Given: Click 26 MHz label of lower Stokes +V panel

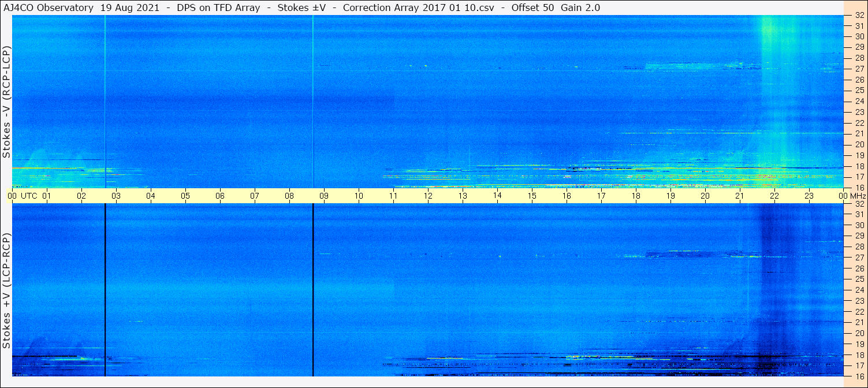Looking at the screenshot, I should [x=859, y=268].
